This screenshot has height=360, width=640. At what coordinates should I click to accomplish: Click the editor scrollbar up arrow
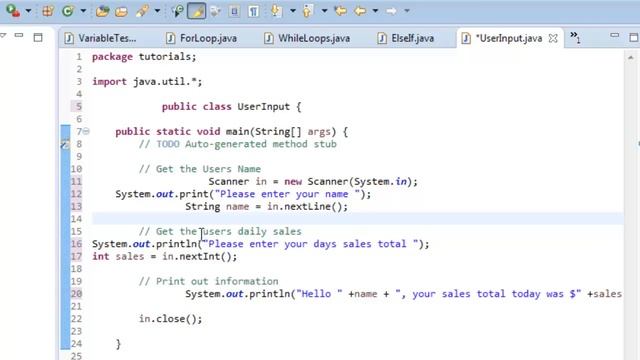coord(631,58)
